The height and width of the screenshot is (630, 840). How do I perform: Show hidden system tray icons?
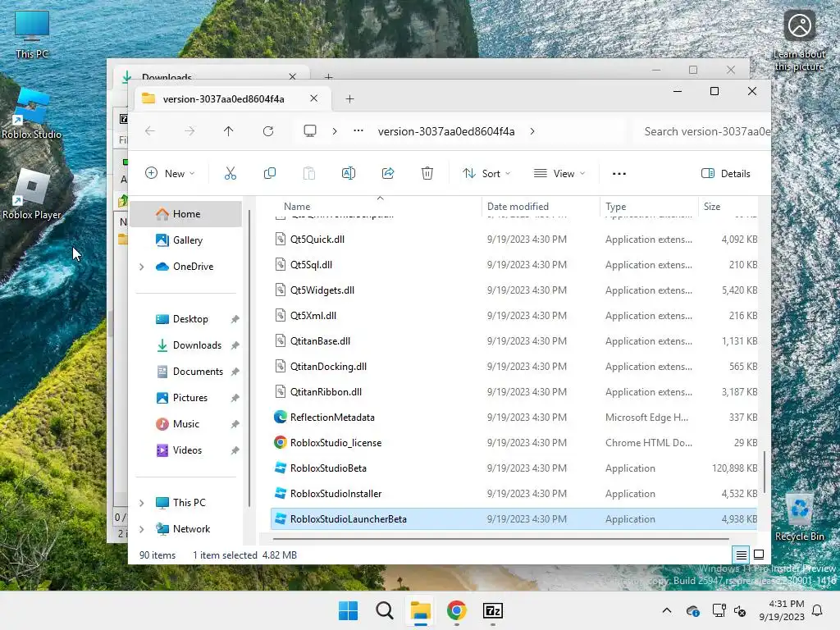(x=666, y=610)
